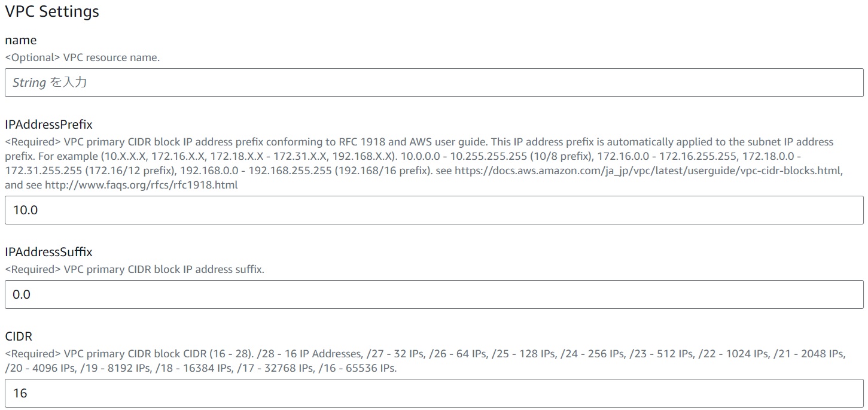Click the name field label

click(x=21, y=40)
